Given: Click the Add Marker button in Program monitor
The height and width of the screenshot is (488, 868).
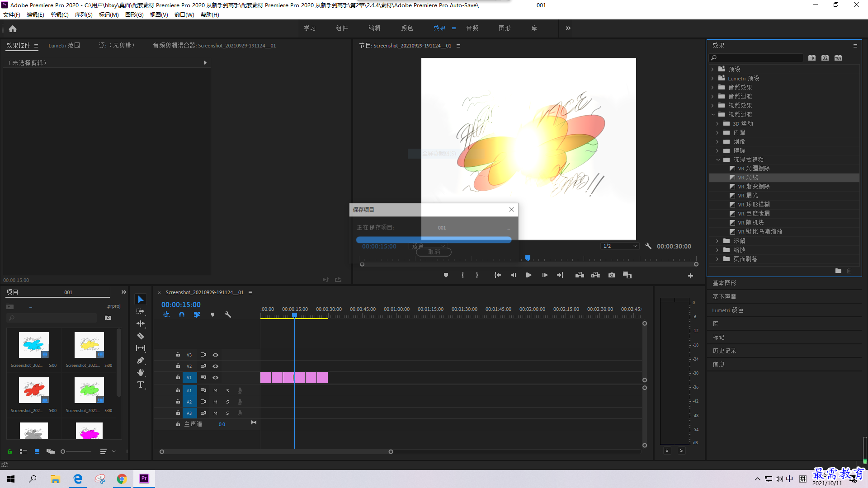Looking at the screenshot, I should click(446, 275).
